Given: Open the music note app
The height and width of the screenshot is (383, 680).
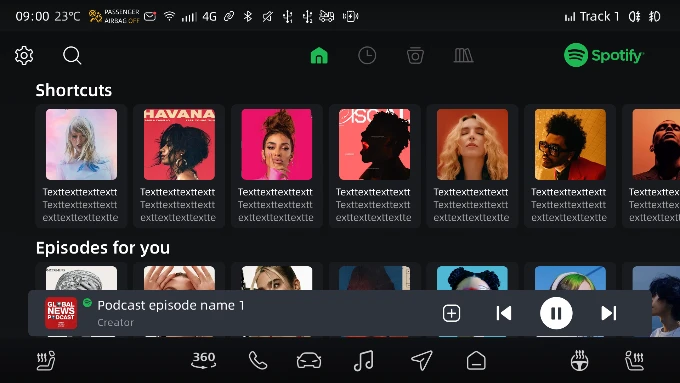Looking at the screenshot, I should click(363, 360).
